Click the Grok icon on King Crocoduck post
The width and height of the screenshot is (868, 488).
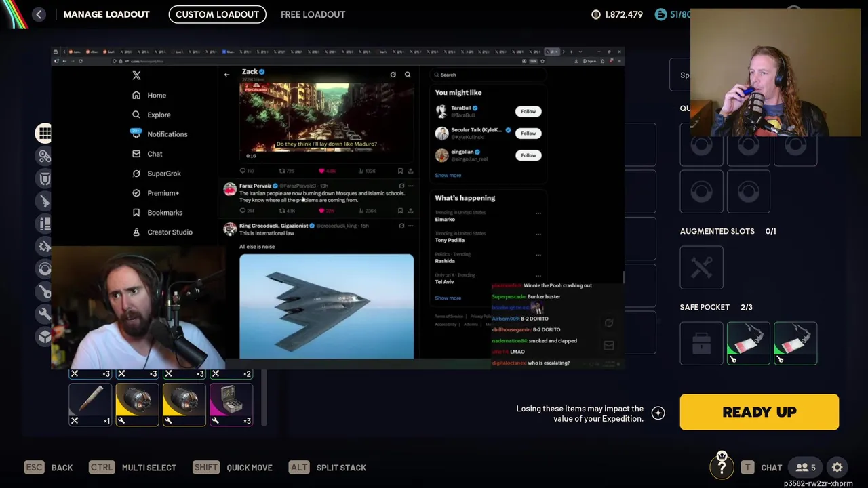point(401,226)
